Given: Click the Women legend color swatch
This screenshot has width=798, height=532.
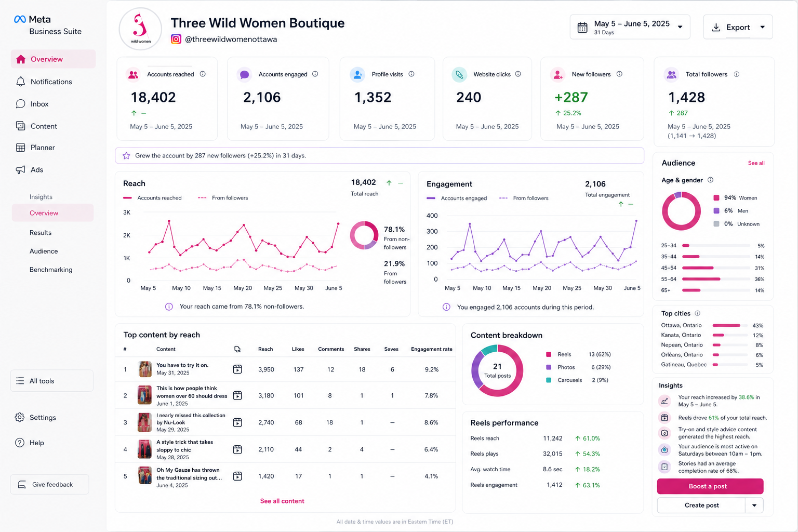Looking at the screenshot, I should (x=716, y=198).
